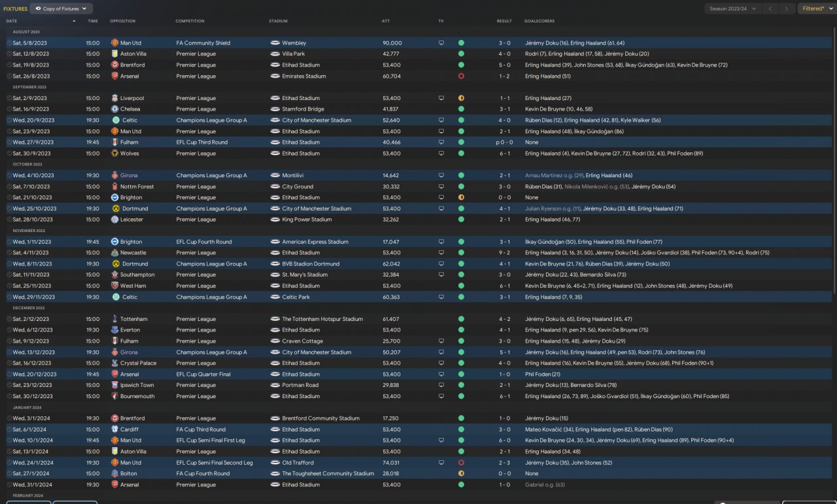Sort by the Result column header

pos(504,21)
